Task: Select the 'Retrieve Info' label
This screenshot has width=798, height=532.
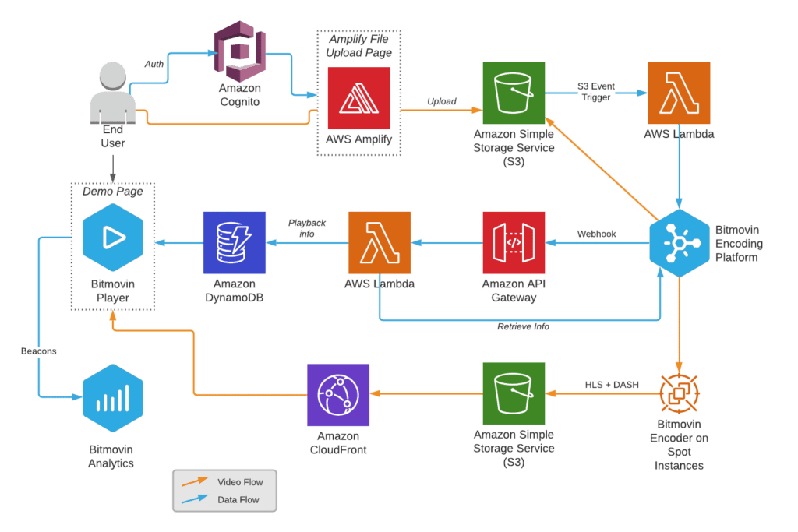Action: 523,326
